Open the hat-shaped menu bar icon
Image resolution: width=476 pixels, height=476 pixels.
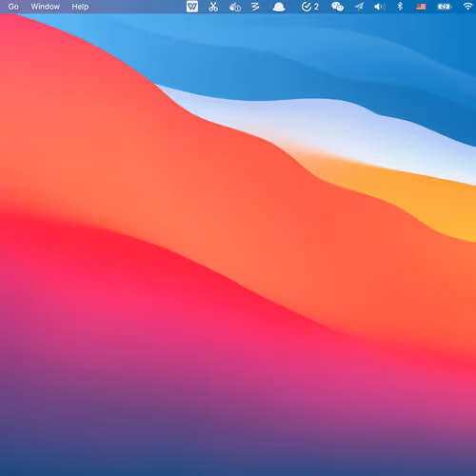(279, 7)
